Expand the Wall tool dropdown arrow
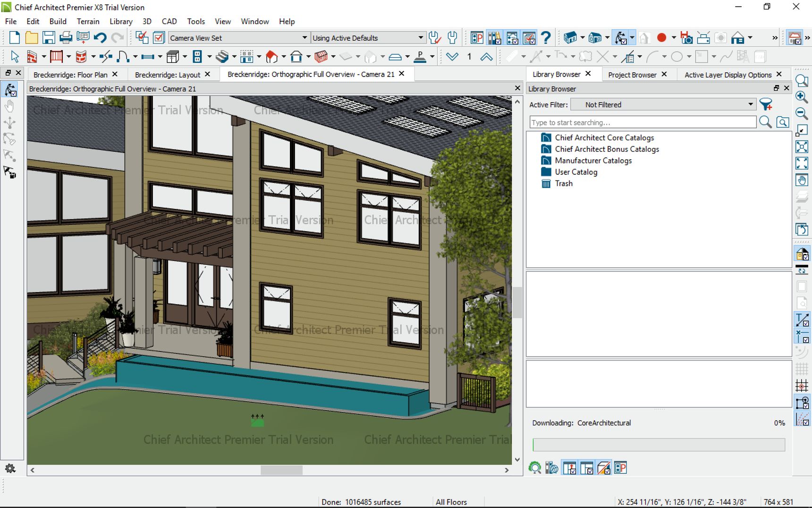The image size is (812, 508). 44,57
